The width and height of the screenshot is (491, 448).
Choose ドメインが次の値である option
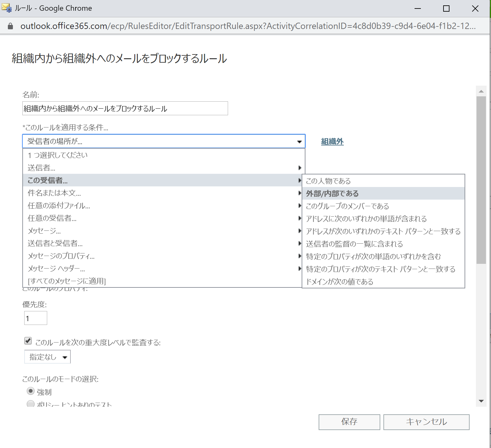[383, 282]
